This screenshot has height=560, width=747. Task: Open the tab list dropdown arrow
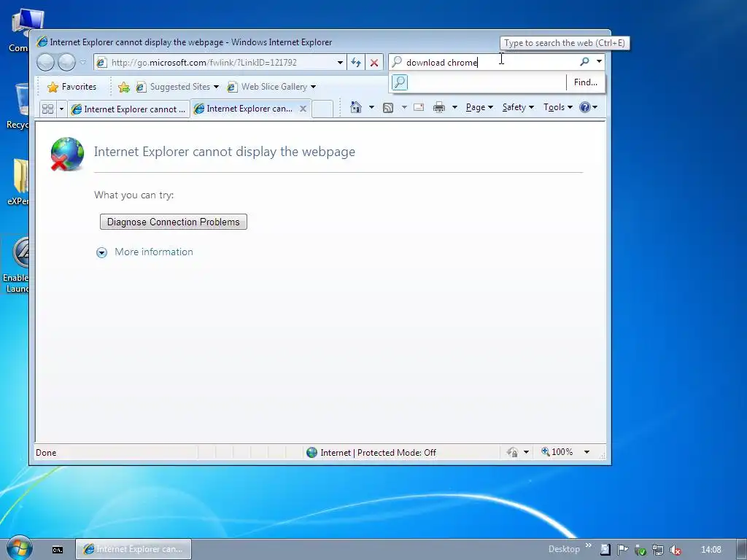(61, 109)
